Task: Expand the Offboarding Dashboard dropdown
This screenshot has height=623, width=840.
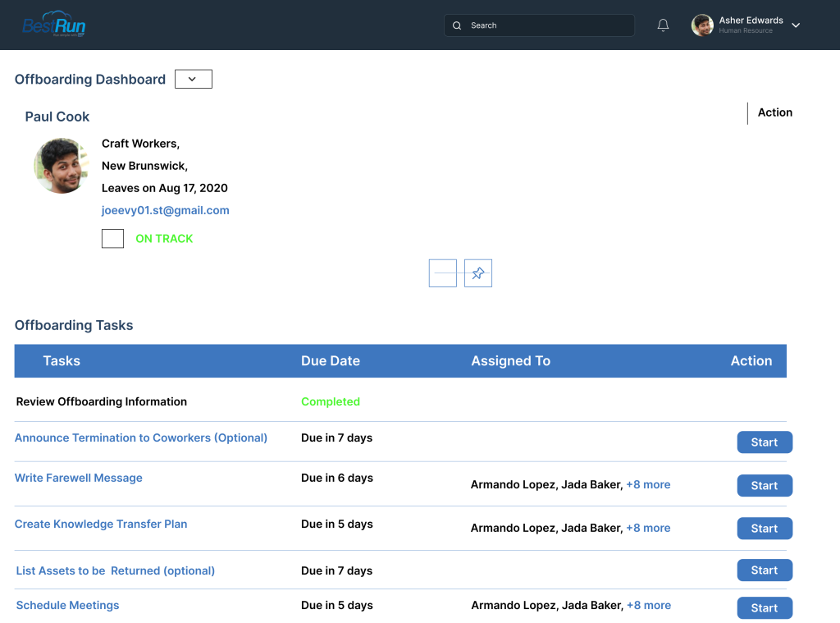Action: (x=193, y=79)
